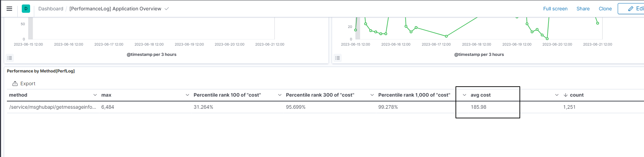Open the hamburger navigation menu
Viewport: 644px width, 157px height.
click(9, 9)
